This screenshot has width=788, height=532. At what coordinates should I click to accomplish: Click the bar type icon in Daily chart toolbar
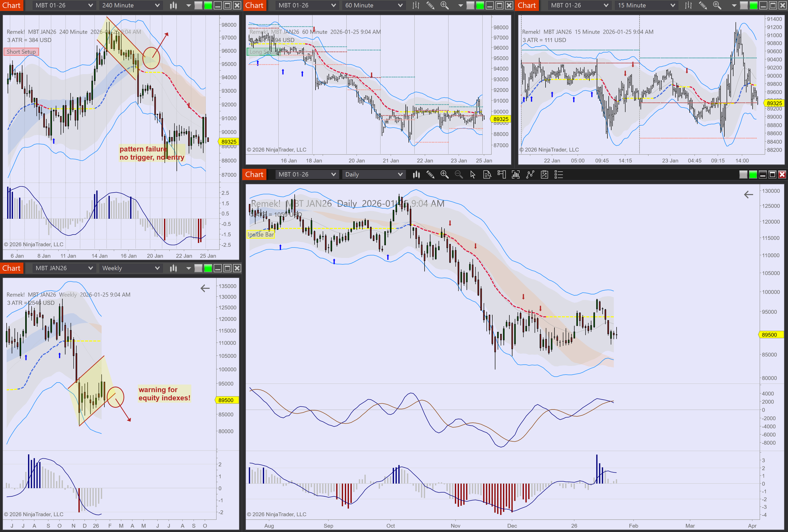coord(416,175)
